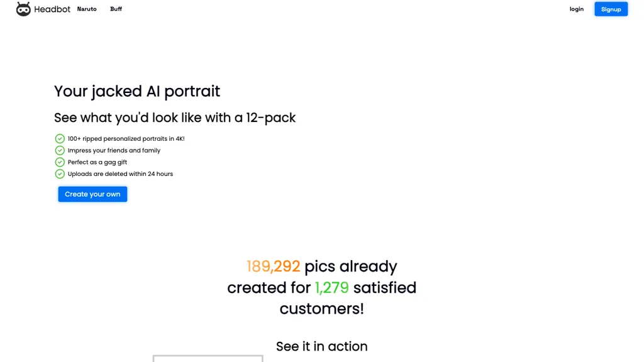Select the green 1,279 customers number
Viewport: 644px width, 362px height.
point(332,288)
